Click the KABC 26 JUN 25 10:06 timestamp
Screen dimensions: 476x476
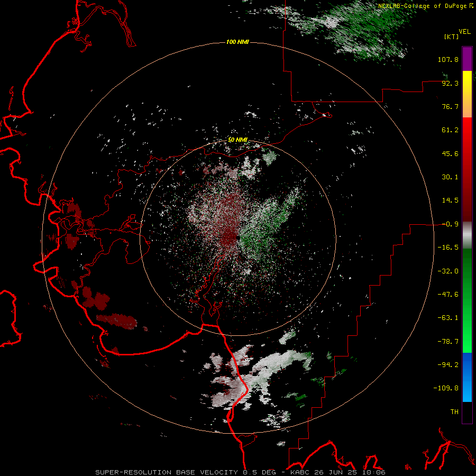click(338, 472)
